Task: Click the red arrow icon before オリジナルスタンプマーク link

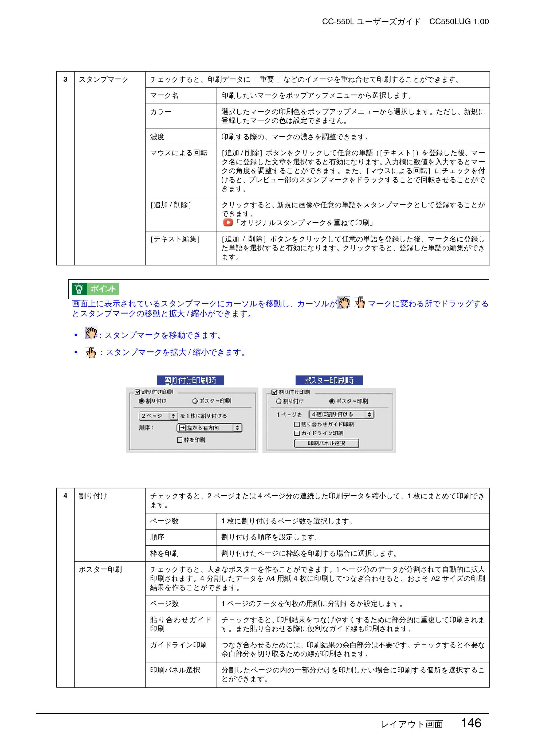Action: pyautogui.click(x=227, y=223)
